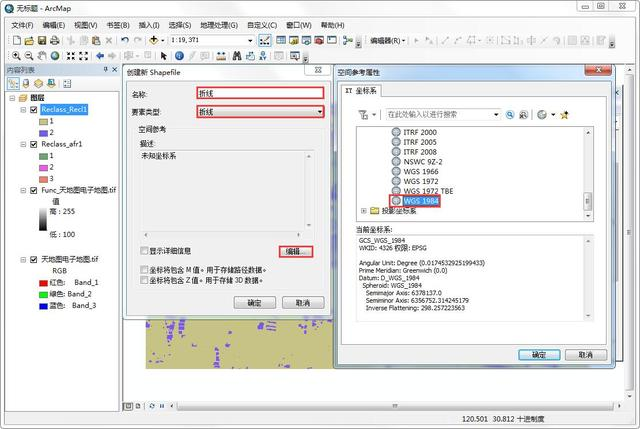Click the Add Data icon
This screenshot has height=429, width=640.
(x=153, y=40)
